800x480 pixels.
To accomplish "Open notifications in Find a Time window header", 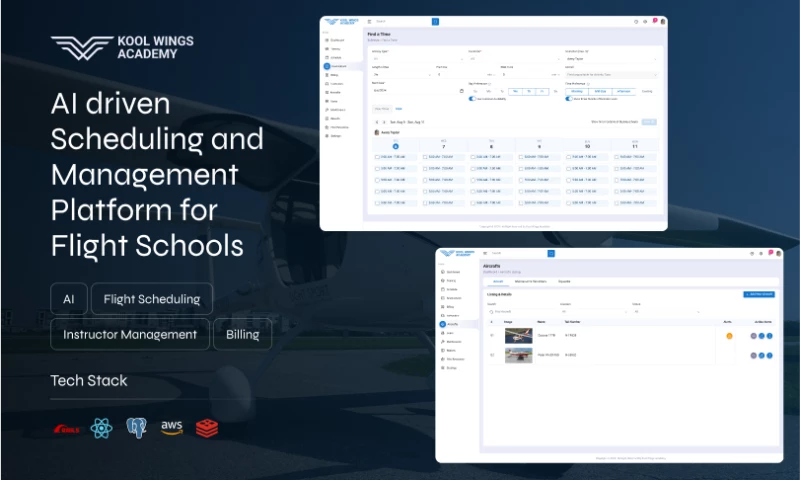I will point(655,21).
